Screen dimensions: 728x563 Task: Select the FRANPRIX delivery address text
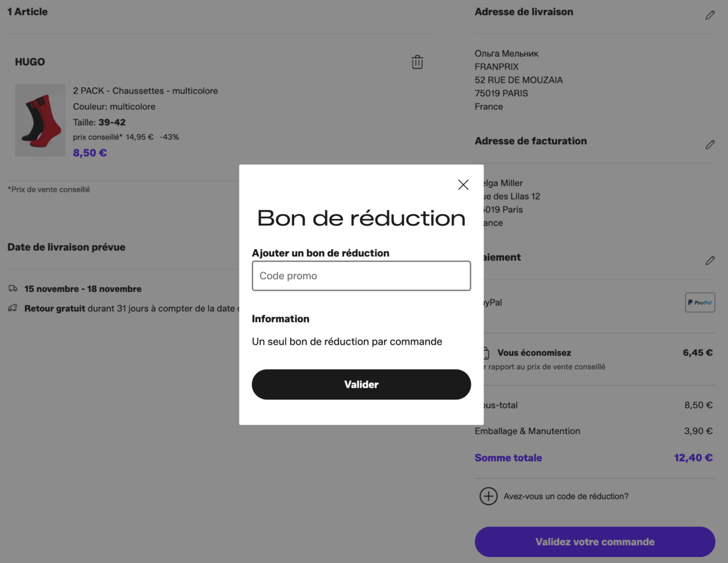pos(498,67)
